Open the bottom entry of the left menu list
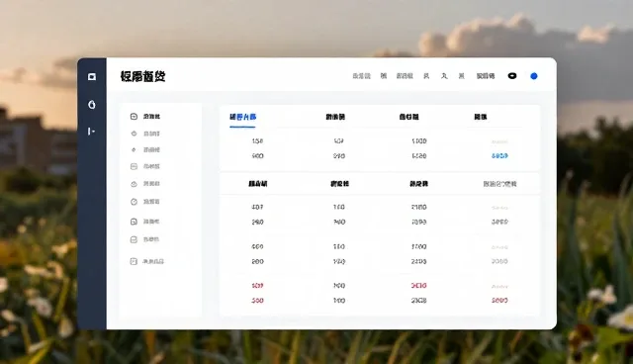Screen dimensions: 633x364 tap(153, 261)
